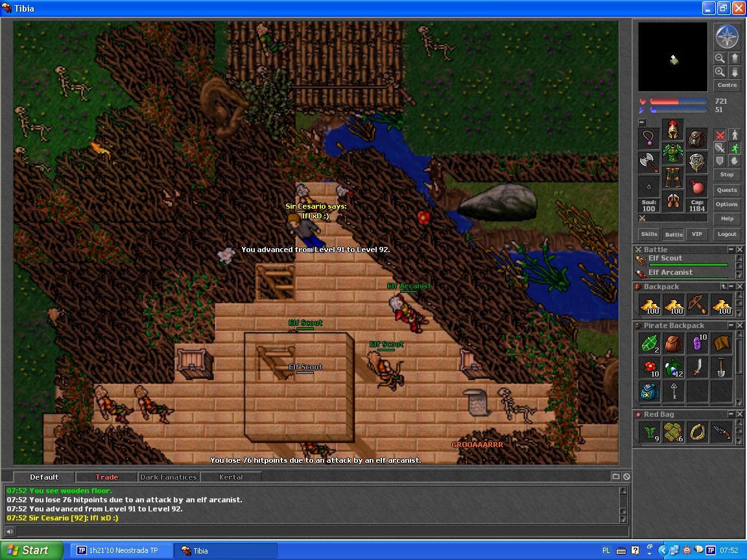
Task: Move minimap one floor down
Action: coord(734,72)
